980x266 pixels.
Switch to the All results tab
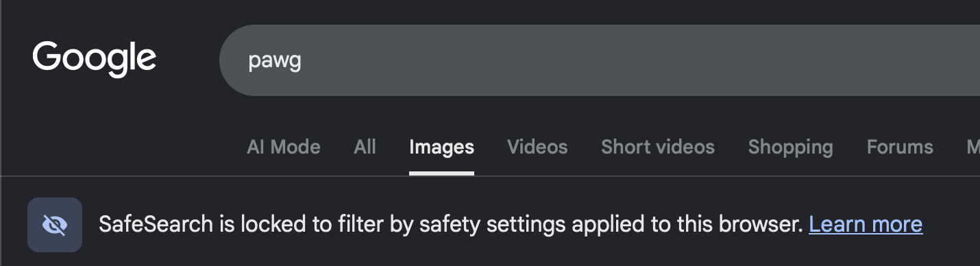click(365, 147)
